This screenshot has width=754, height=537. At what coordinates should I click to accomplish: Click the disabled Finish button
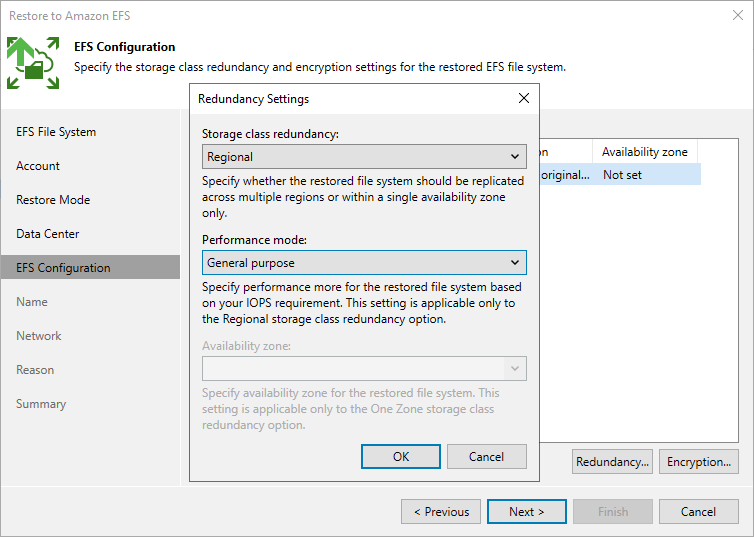click(613, 512)
